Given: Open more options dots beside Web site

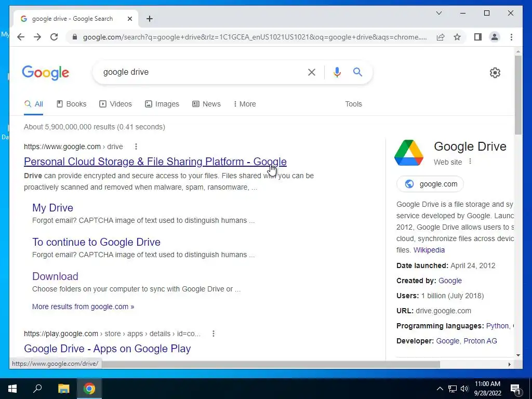Looking at the screenshot, I should [x=470, y=162].
